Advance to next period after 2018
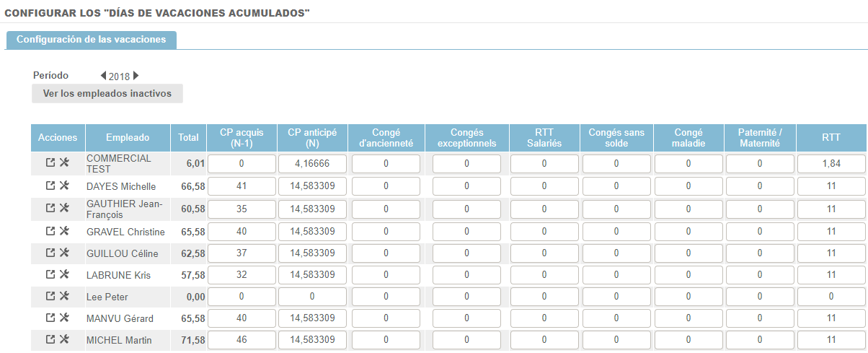868x353 pixels. point(136,76)
